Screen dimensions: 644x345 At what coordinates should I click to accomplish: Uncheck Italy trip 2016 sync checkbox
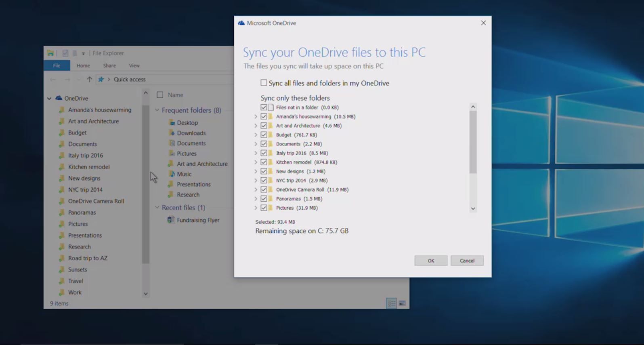pos(264,153)
